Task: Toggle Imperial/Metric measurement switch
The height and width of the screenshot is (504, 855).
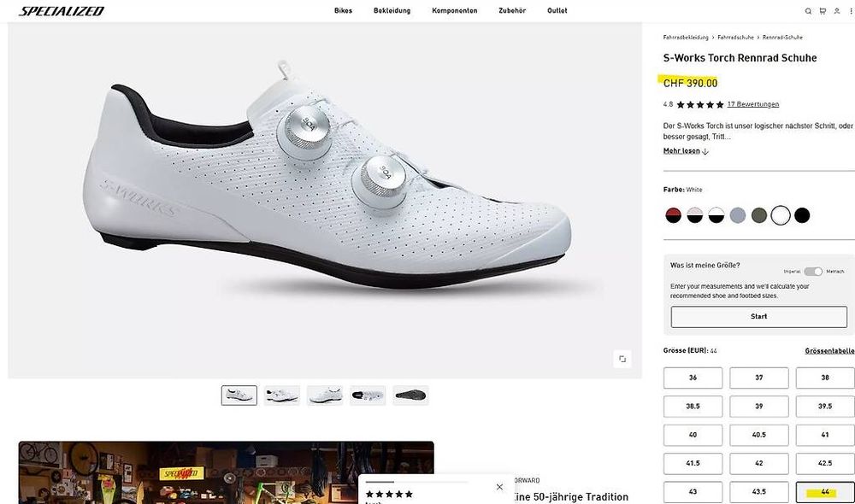Action: [x=813, y=272]
